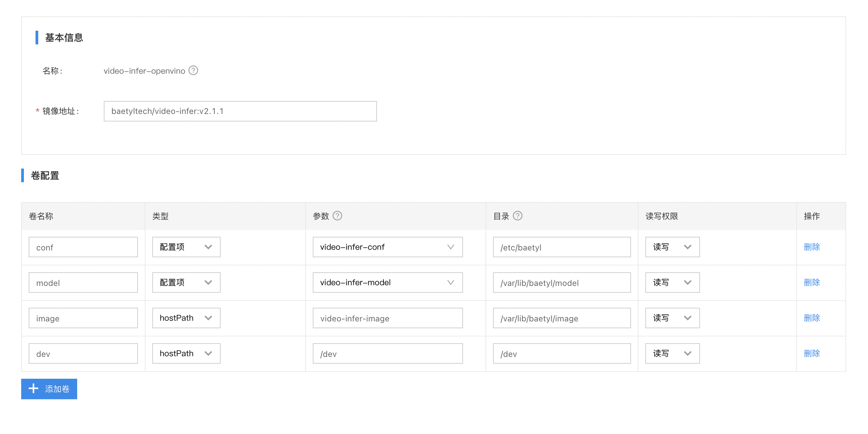Image resolution: width=868 pixels, height=434 pixels.
Task: Focus the 镜像地址 image address field
Action: coord(240,111)
